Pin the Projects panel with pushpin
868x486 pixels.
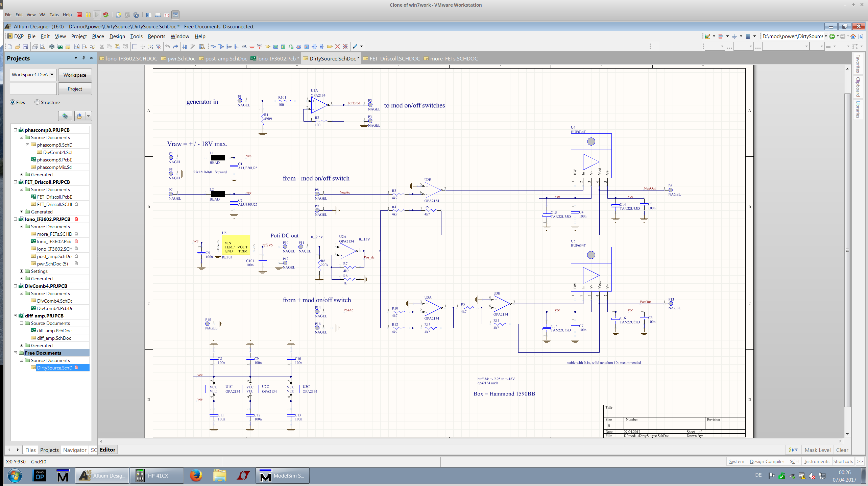83,58
